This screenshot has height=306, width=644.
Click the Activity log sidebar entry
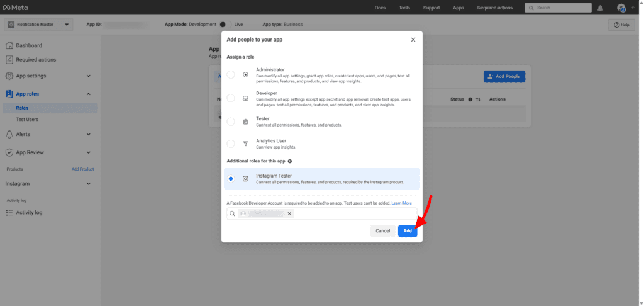point(29,213)
